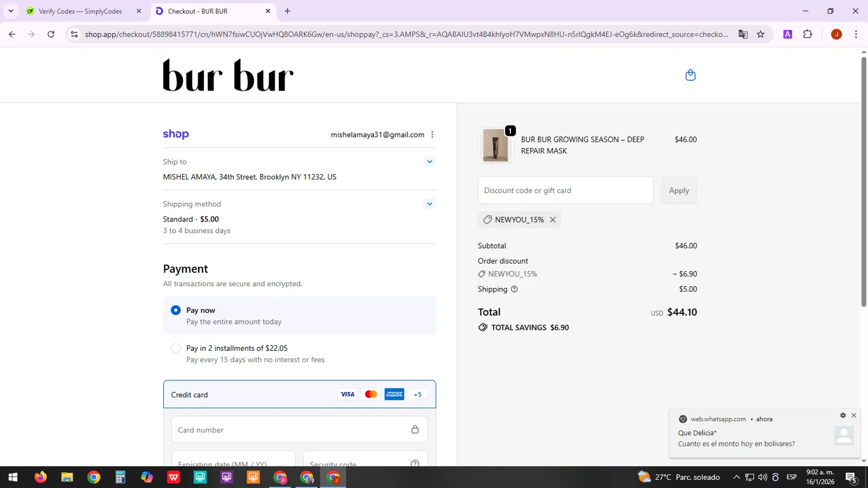868x488 pixels.
Task: Open settings gear on WhatsApp notification
Action: coord(843,415)
